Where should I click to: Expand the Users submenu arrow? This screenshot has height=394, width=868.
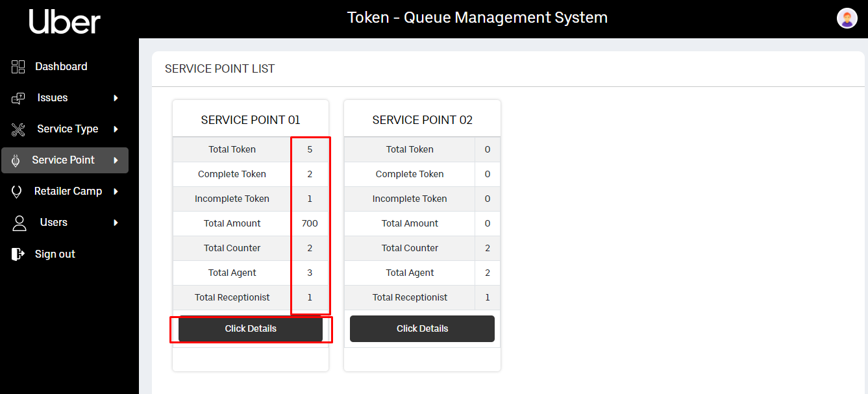116,223
